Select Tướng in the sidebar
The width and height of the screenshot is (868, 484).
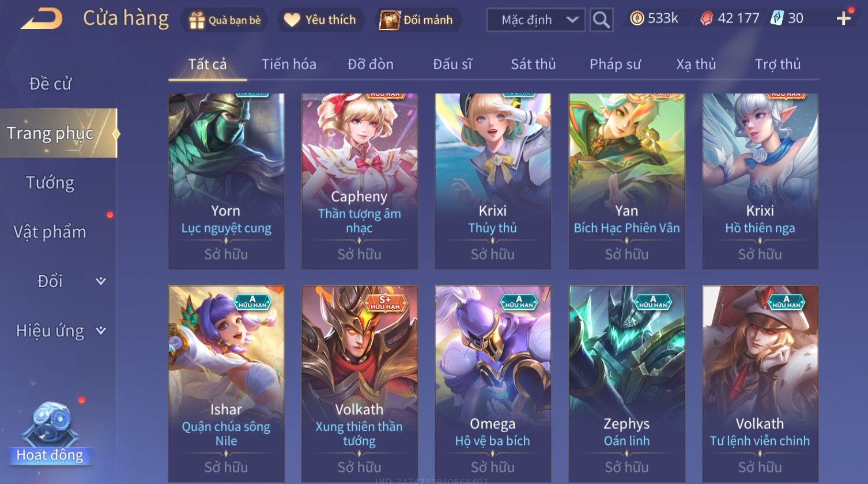[50, 183]
